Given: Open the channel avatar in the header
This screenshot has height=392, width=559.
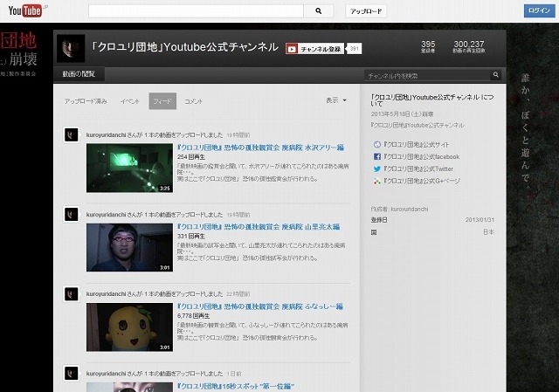Looking at the screenshot, I should point(71,48).
